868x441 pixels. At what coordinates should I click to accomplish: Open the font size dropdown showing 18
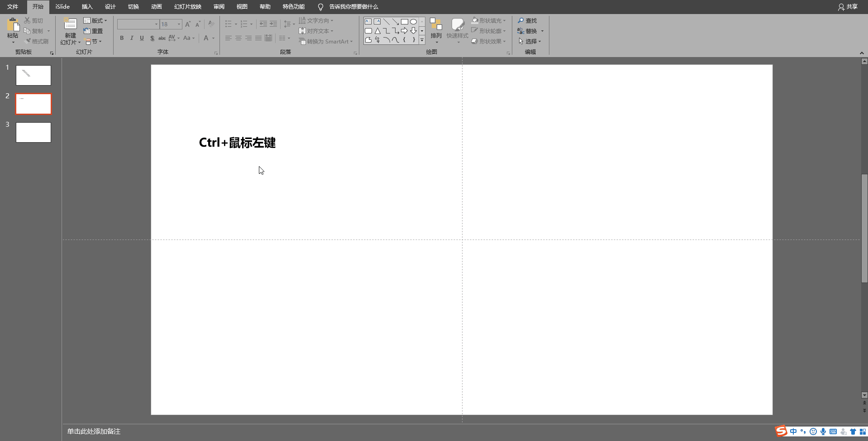pyautogui.click(x=179, y=24)
